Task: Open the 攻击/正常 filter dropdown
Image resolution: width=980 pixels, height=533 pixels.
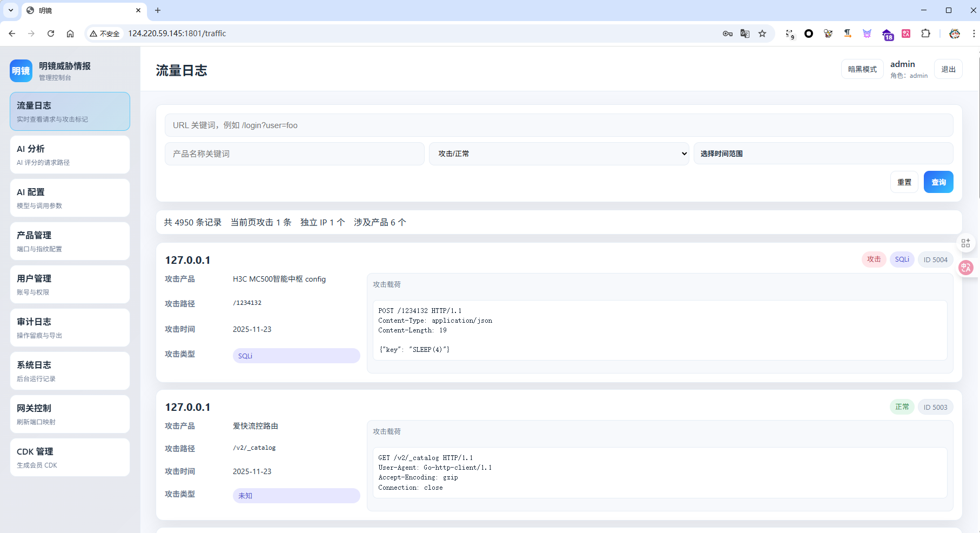Action: click(x=559, y=154)
